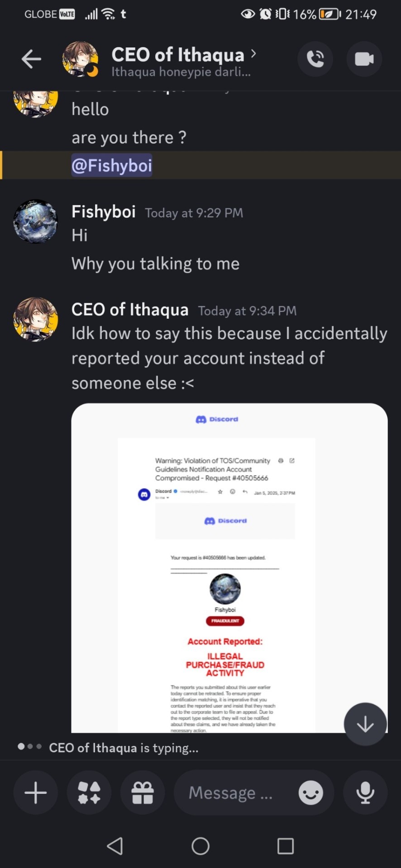Expand CEO of Ithaqua profile chevron
This screenshot has height=868, width=401.
click(x=253, y=54)
